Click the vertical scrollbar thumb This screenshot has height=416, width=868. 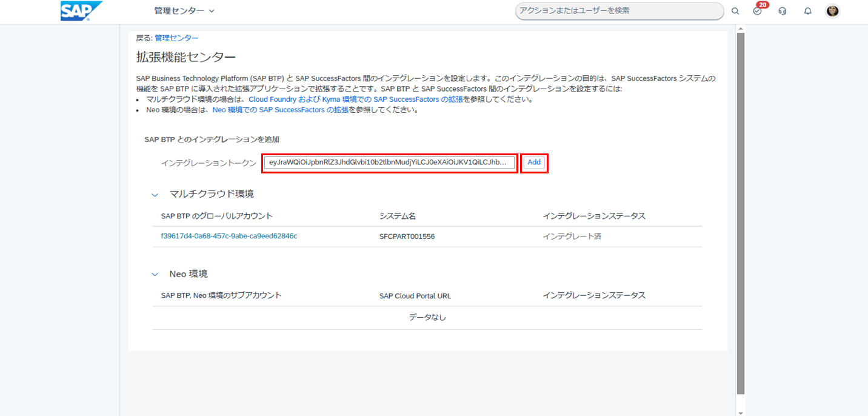740,212
